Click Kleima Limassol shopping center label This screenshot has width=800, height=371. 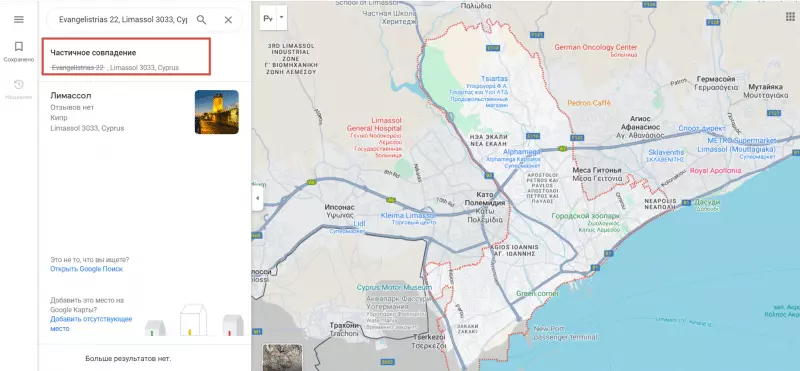(x=407, y=219)
